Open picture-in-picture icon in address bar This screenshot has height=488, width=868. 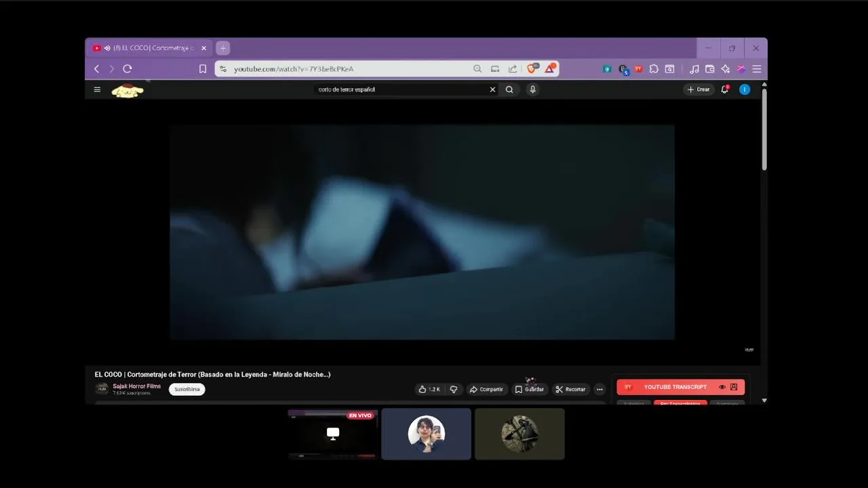[x=495, y=68]
